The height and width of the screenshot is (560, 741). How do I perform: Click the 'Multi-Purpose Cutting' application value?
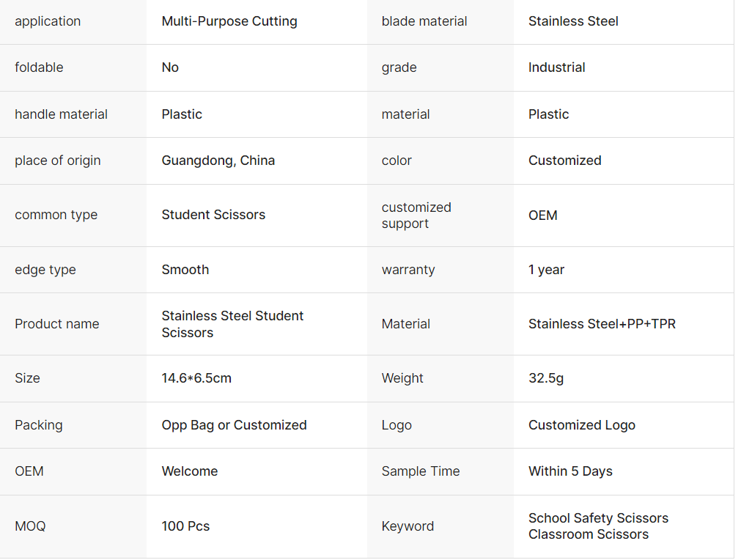coord(229,21)
